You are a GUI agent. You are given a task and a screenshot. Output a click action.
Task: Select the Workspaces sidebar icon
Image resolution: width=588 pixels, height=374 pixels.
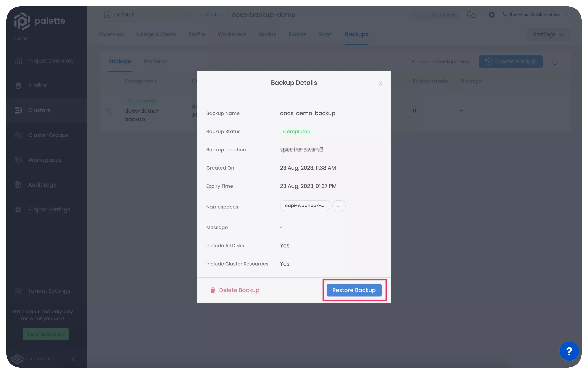(18, 160)
